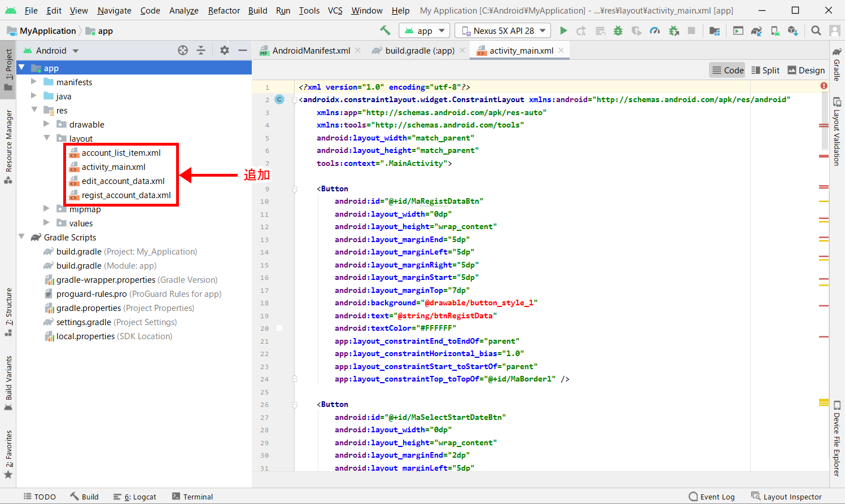845x504 pixels.
Task: Collapse the Gradle Scripts node
Action: pyautogui.click(x=21, y=237)
